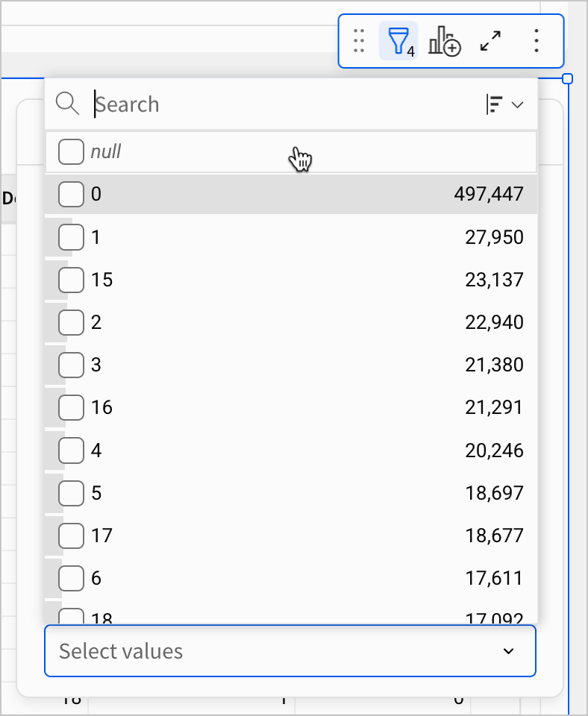Viewport: 588px width, 716px height.
Task: Enable the checkbox for value 16
Action: [71, 407]
